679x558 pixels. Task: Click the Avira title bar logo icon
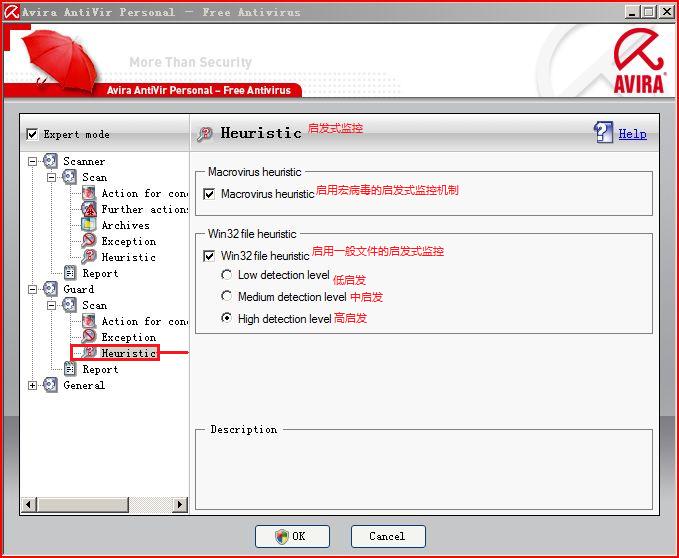(12, 12)
